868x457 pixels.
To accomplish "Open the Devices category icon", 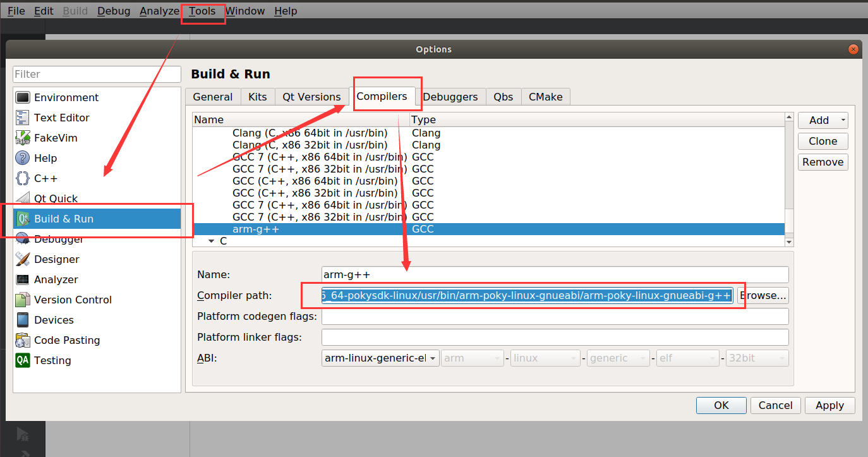I will [x=23, y=320].
